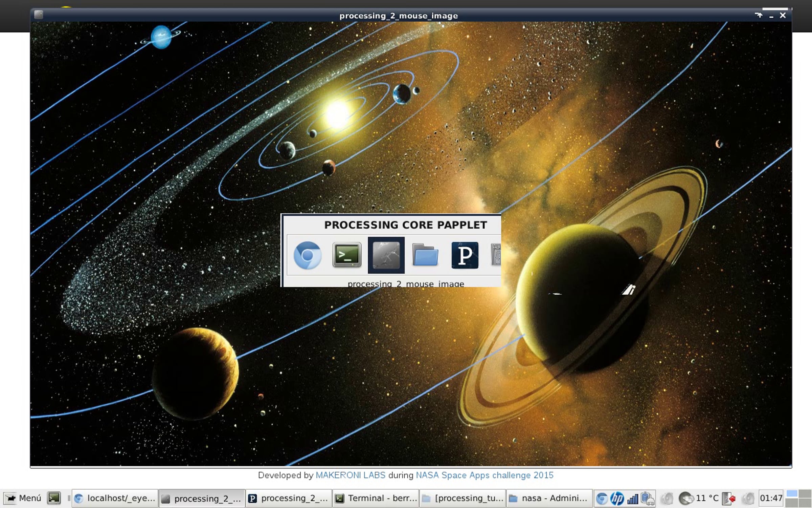The width and height of the screenshot is (812, 508).
Task: Select the blue folder icon in the switcher
Action: (425, 255)
